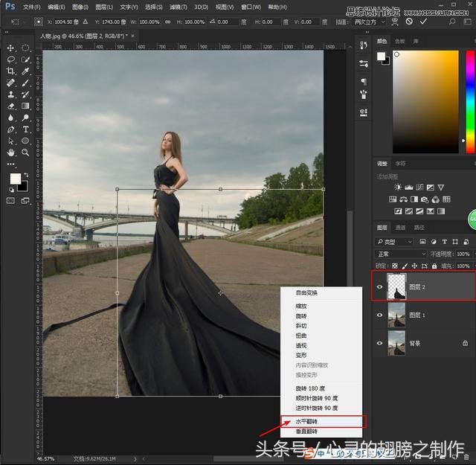Image resolution: width=476 pixels, height=465 pixels.
Task: Click 垂直翻转 in the context menu
Action: (x=306, y=432)
